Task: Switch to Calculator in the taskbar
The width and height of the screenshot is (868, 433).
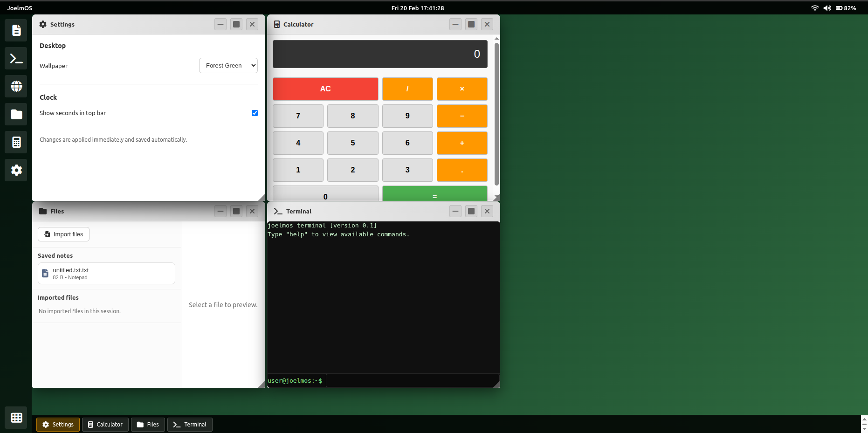Action: [105, 425]
